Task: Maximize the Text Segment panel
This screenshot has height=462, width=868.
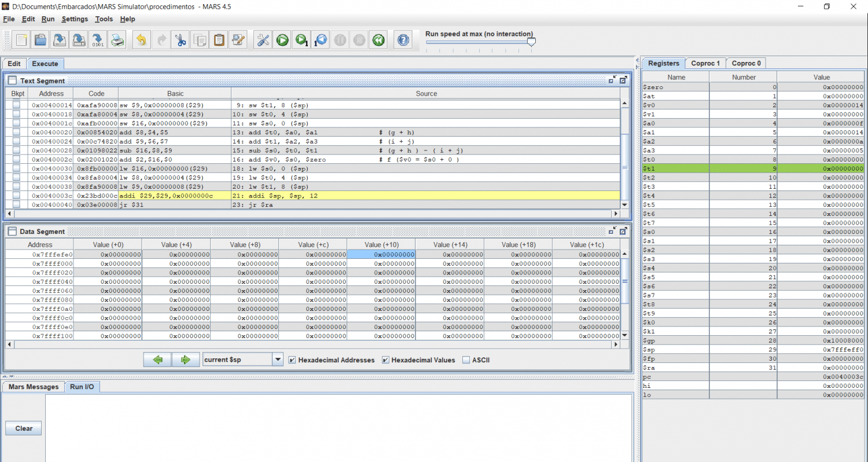Action: pos(623,80)
